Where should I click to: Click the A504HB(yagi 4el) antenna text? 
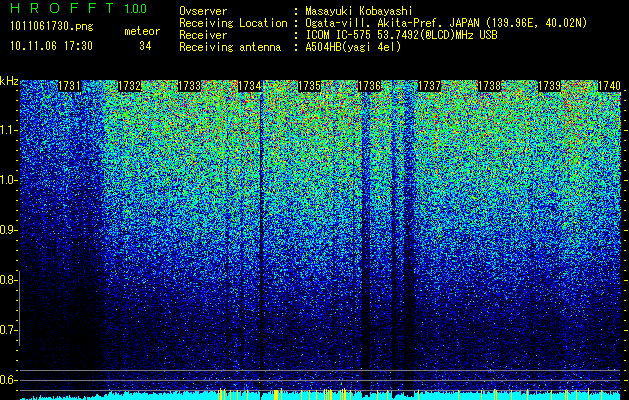click(353, 47)
